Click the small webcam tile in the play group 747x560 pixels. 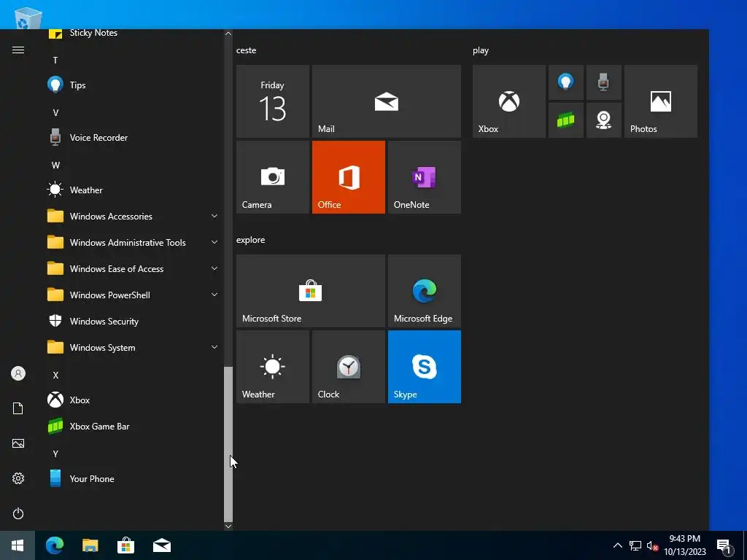pos(603,120)
